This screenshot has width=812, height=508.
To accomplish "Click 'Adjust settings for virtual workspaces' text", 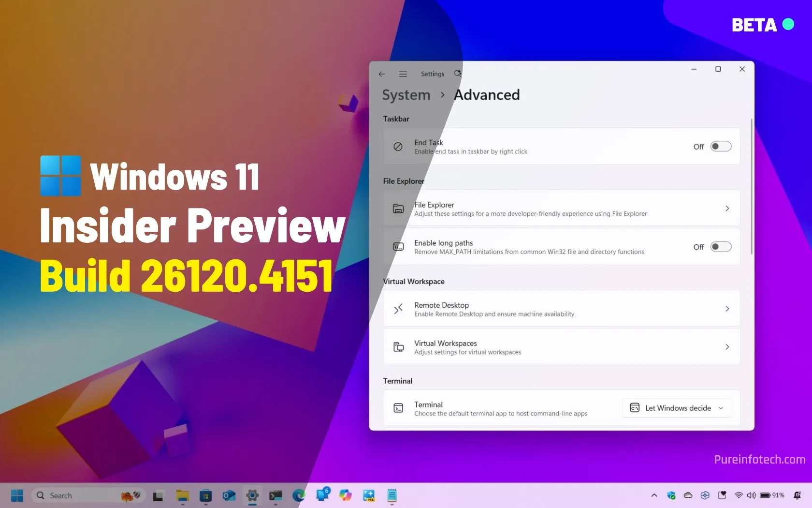I will [467, 353].
